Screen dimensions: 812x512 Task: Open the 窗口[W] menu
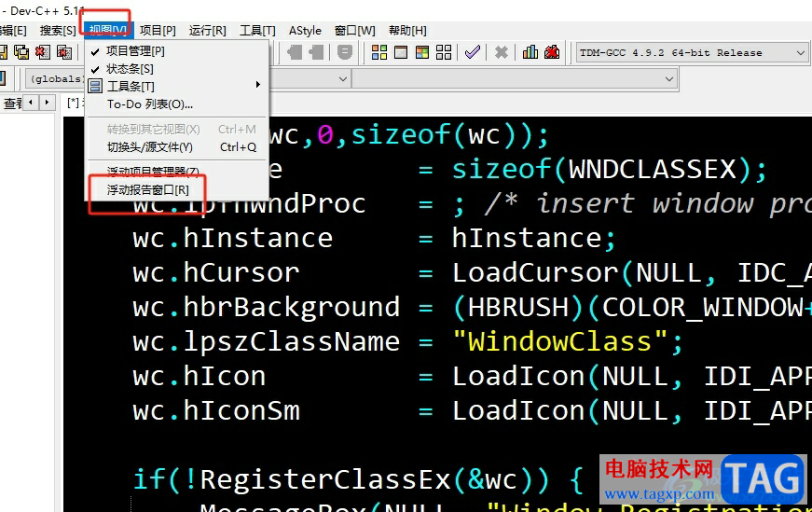coord(355,31)
